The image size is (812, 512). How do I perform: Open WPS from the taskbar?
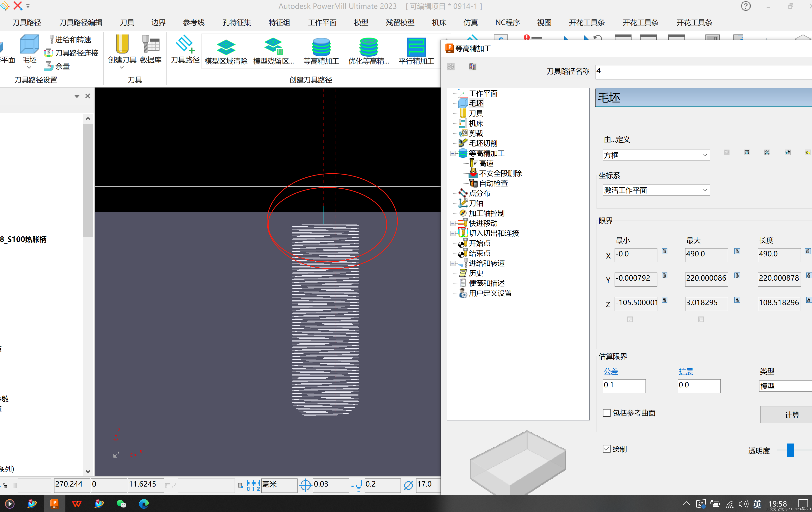tap(77, 504)
